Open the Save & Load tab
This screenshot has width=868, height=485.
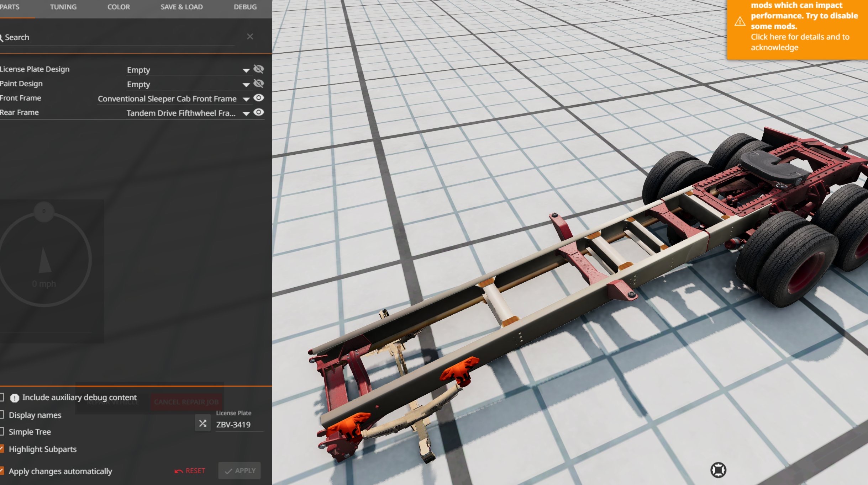click(182, 7)
